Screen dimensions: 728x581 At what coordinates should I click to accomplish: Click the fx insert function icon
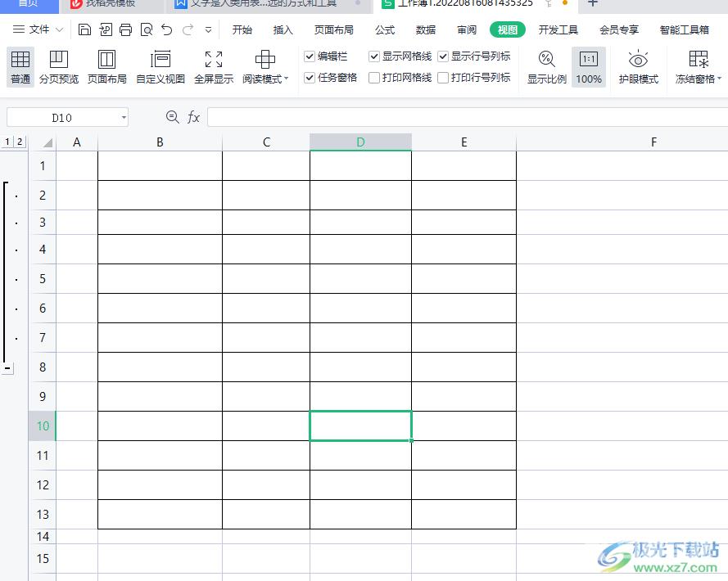coord(193,117)
